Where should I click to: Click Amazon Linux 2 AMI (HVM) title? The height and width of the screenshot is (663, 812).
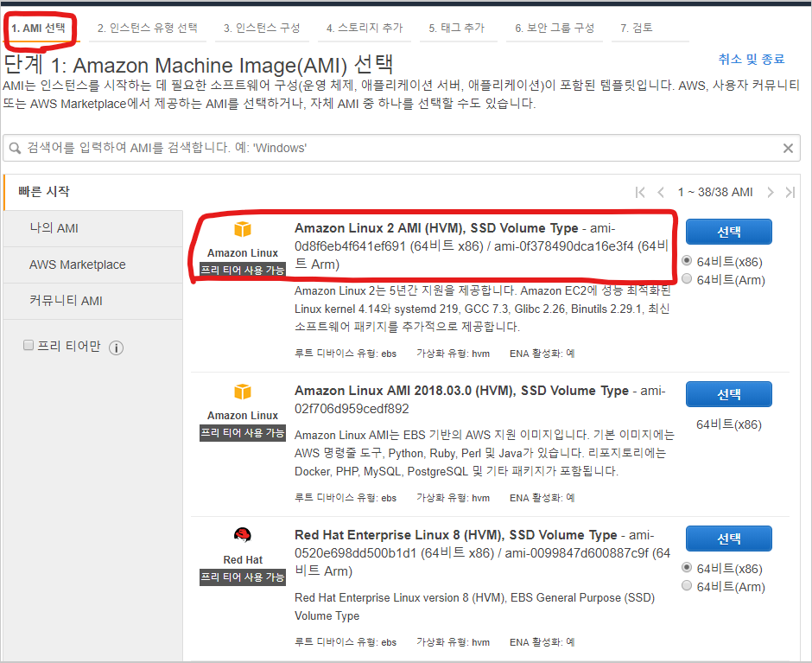click(436, 228)
